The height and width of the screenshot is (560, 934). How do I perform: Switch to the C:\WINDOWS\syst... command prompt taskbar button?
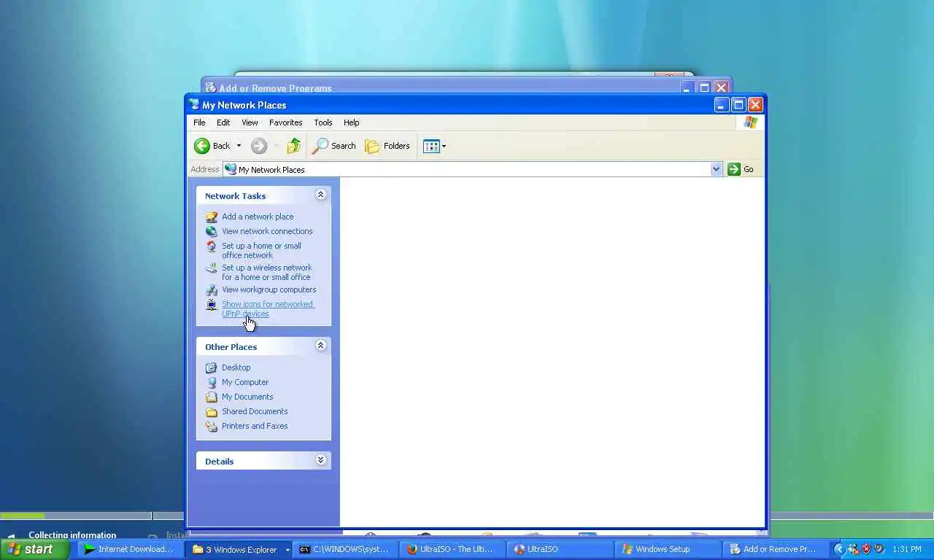coord(344,549)
